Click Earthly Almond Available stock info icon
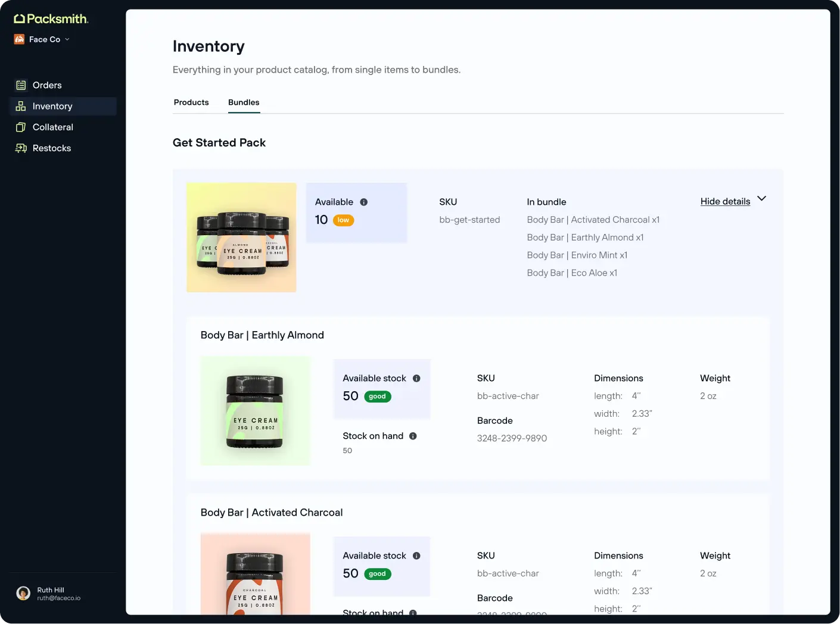840x624 pixels. point(416,378)
